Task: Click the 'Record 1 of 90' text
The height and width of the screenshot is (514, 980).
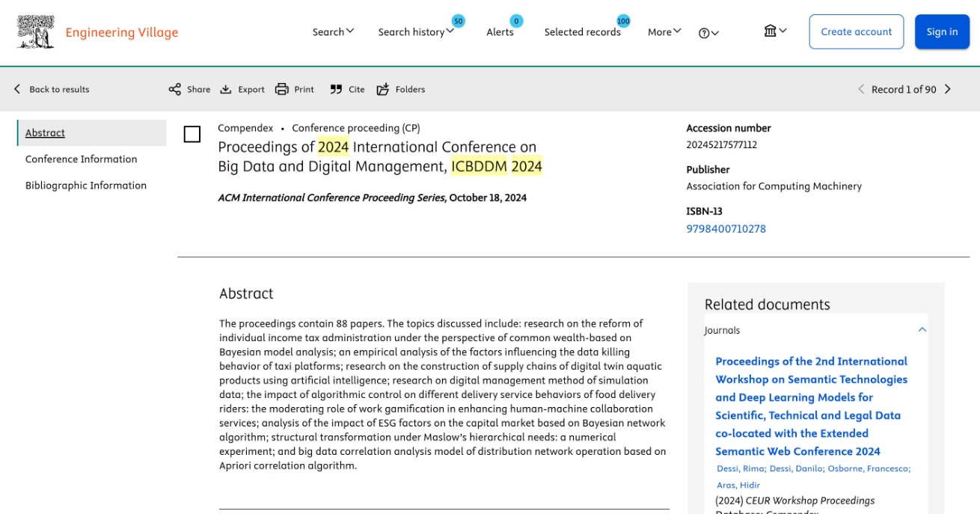Action: pos(904,89)
